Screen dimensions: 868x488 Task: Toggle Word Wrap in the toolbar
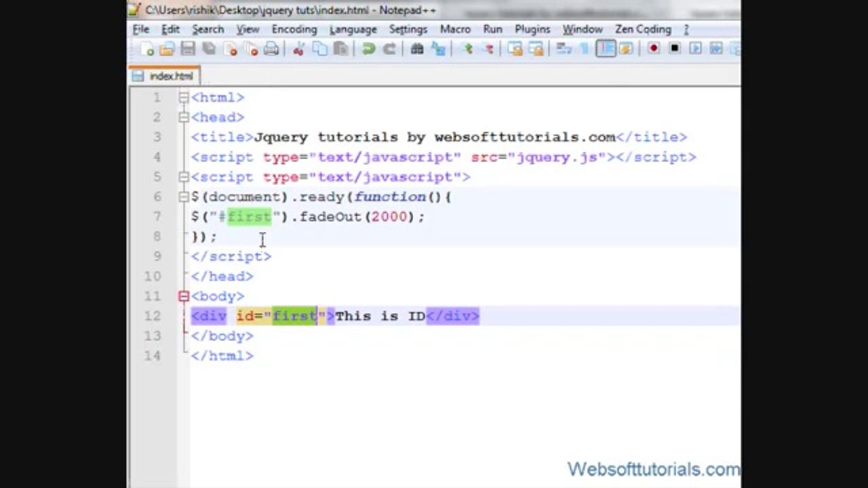coord(564,49)
